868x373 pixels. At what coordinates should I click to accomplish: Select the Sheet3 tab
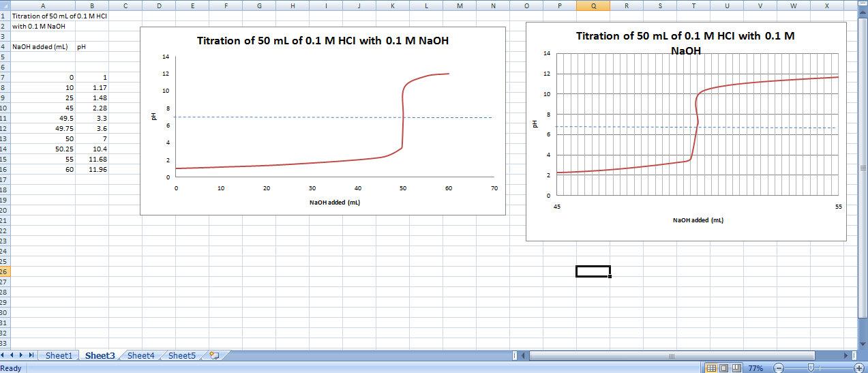(x=100, y=355)
